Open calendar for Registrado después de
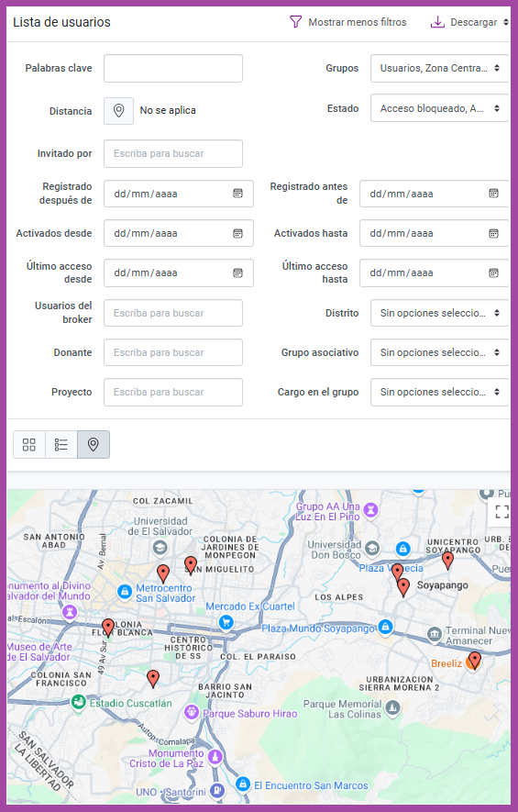This screenshot has height=812, width=518. click(237, 194)
